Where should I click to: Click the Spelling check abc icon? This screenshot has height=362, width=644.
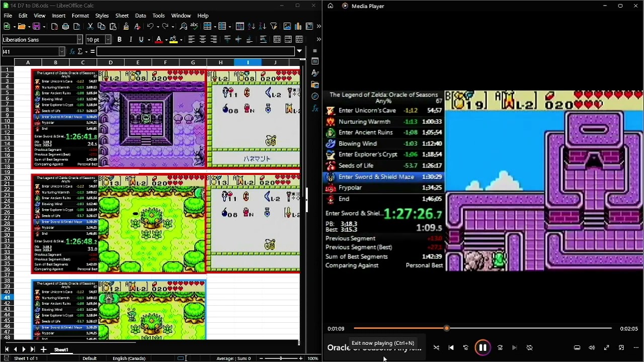(x=194, y=26)
